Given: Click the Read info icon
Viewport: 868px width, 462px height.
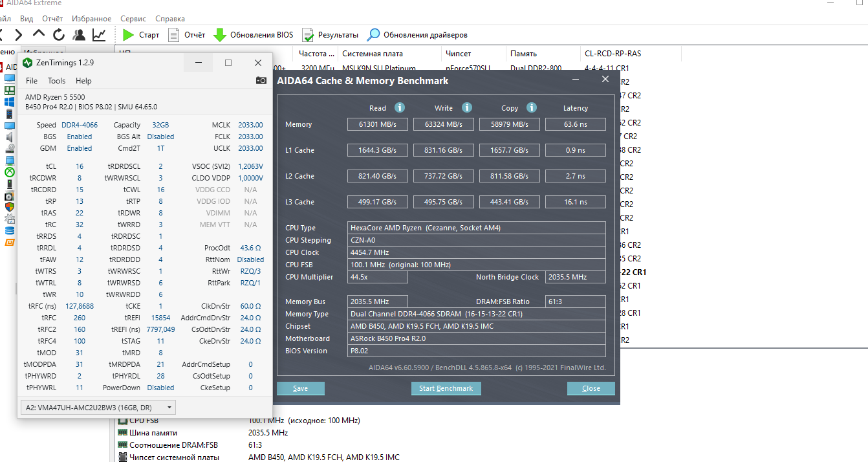Looking at the screenshot, I should (x=400, y=107).
